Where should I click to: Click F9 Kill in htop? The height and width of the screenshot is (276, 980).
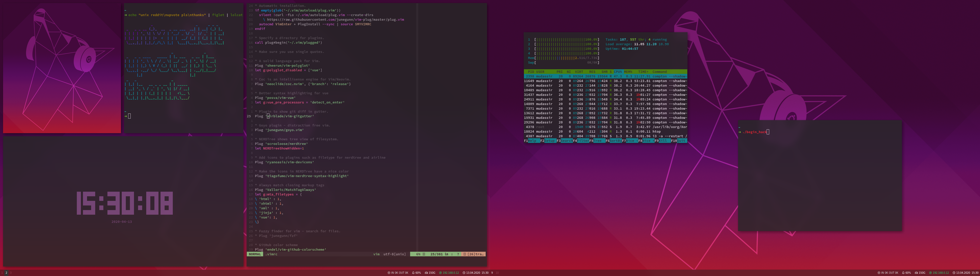(662, 141)
